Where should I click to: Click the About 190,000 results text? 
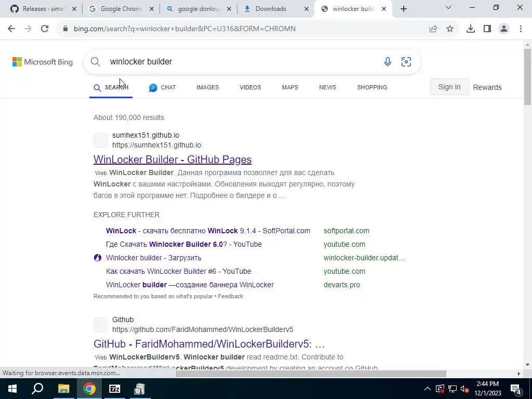pos(129,117)
